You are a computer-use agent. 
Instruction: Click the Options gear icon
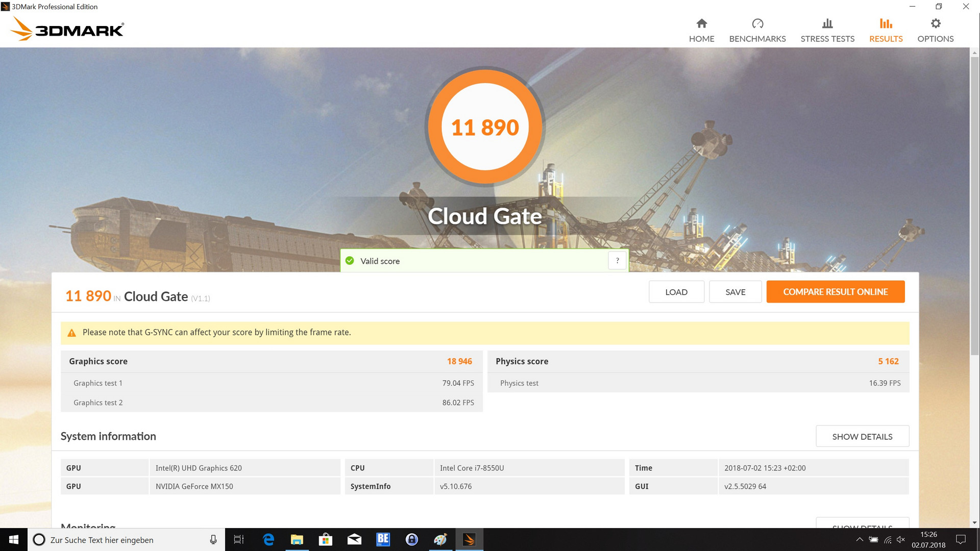935,23
